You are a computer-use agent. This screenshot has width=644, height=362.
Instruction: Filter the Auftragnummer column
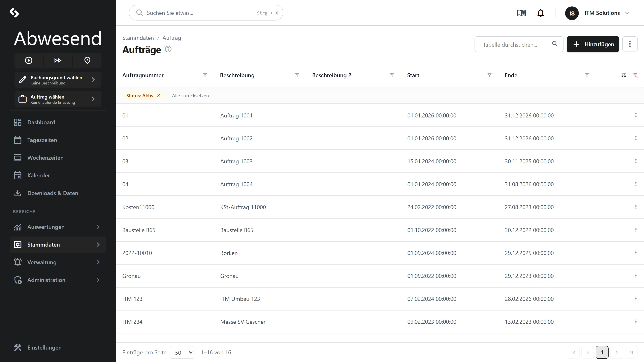pyautogui.click(x=205, y=75)
